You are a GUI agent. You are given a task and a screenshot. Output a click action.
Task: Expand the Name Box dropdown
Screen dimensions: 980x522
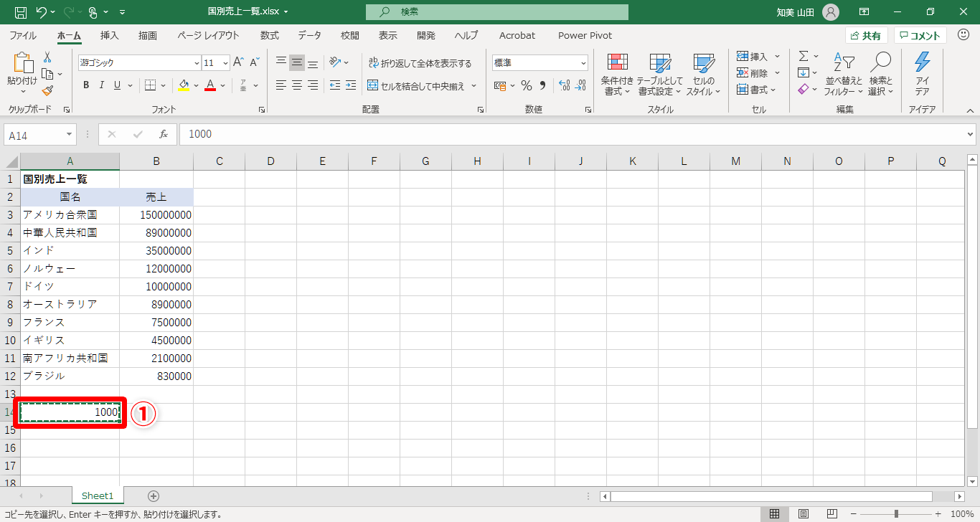pyautogui.click(x=70, y=134)
